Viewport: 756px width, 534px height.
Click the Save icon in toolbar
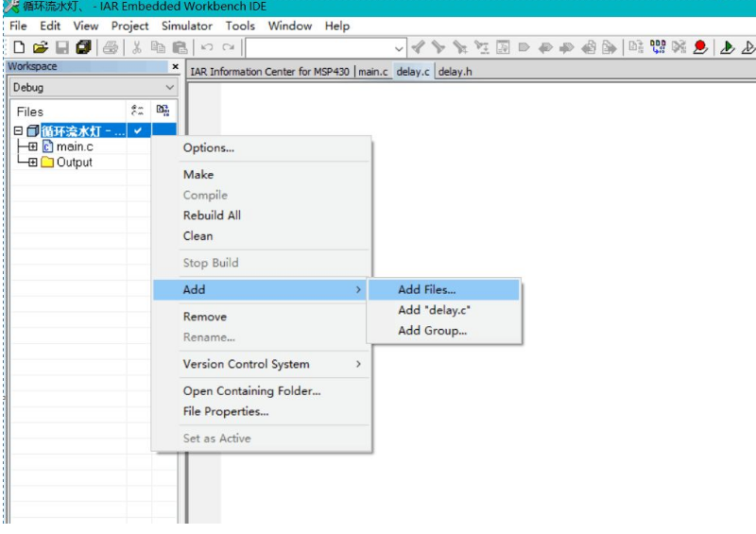coord(62,47)
